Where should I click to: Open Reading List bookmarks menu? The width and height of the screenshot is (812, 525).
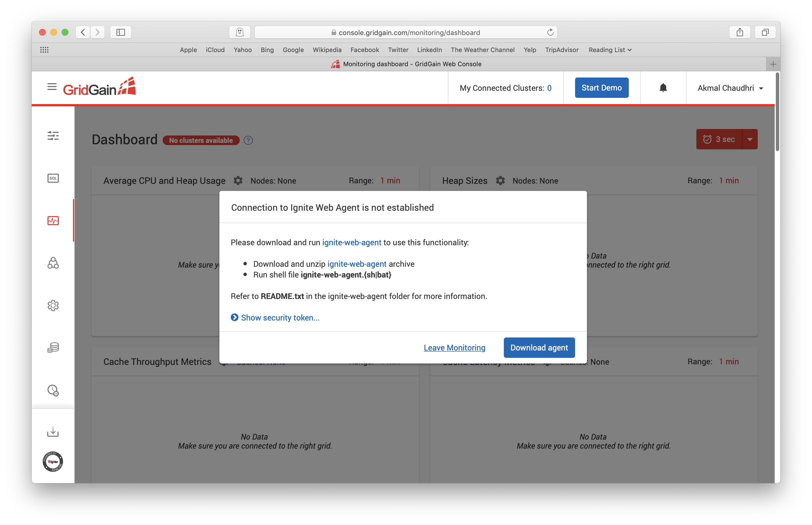tap(610, 50)
